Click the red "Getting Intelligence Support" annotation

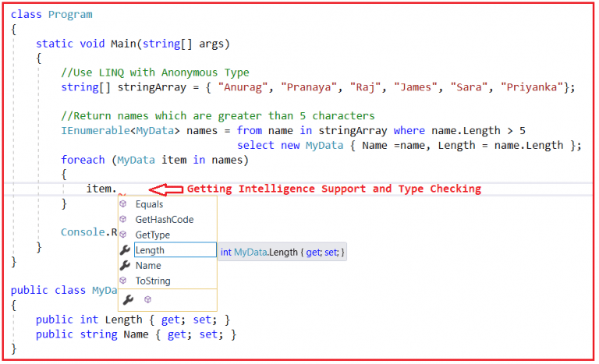(x=334, y=189)
